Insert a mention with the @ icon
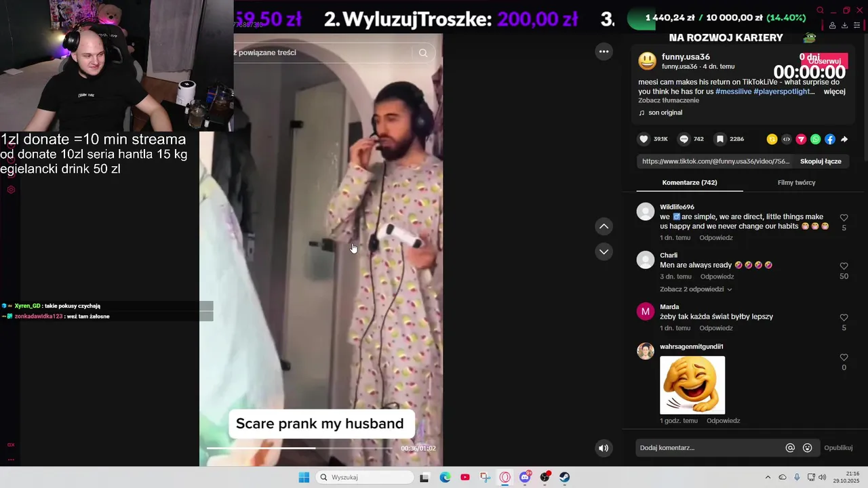The width and height of the screenshot is (868, 488). click(x=790, y=447)
